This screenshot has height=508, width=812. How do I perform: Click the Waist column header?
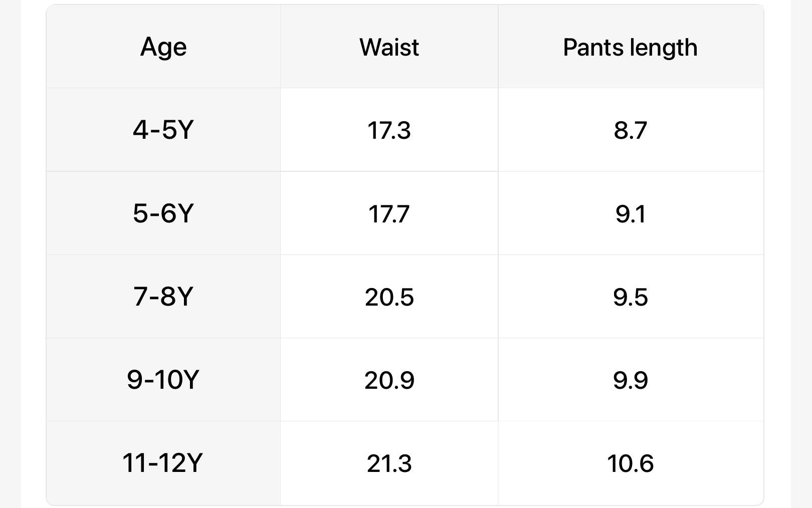click(x=389, y=47)
